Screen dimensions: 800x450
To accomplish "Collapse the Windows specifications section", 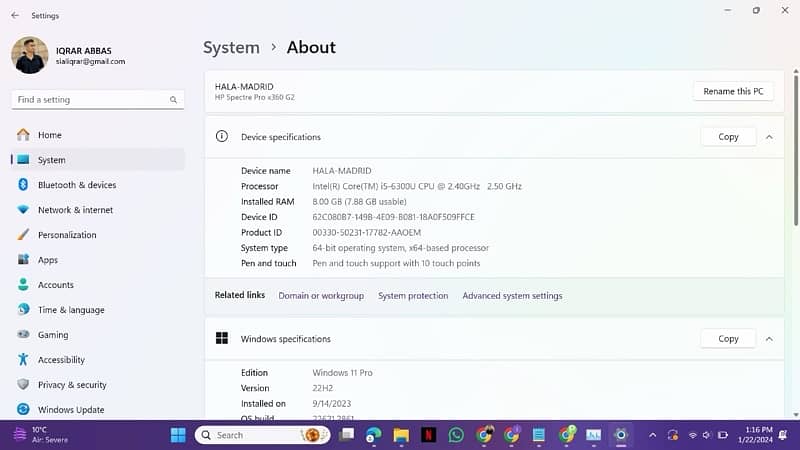I will pyautogui.click(x=769, y=339).
